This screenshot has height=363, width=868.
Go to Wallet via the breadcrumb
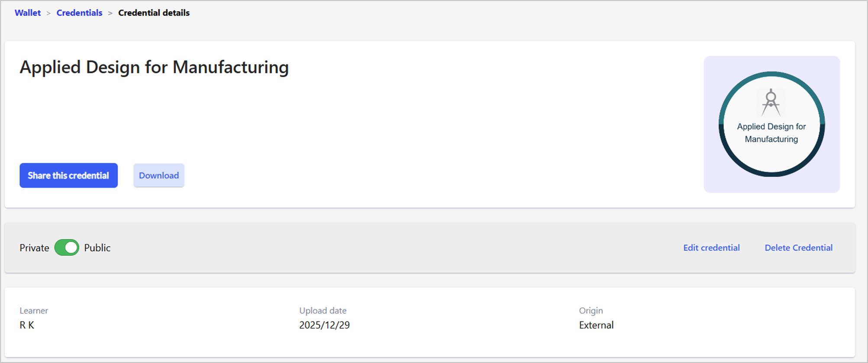point(28,13)
